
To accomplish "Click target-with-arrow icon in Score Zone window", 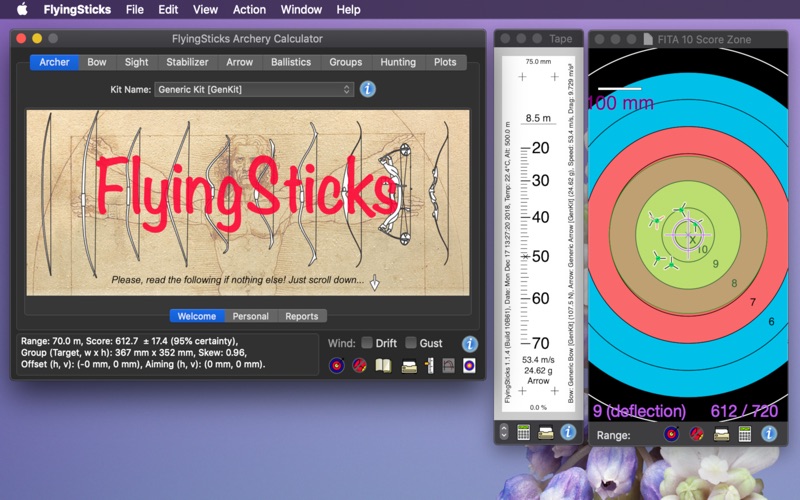I will [x=671, y=434].
